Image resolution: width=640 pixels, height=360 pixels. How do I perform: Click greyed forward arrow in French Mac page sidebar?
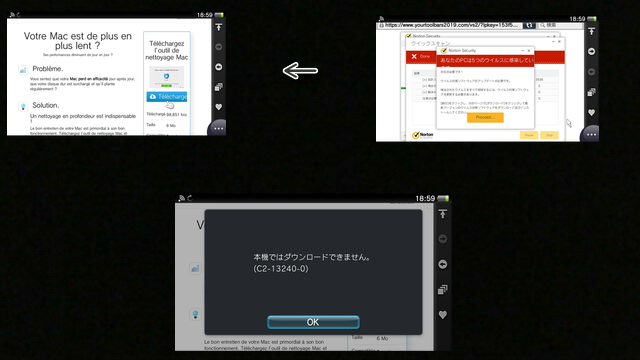point(219,47)
